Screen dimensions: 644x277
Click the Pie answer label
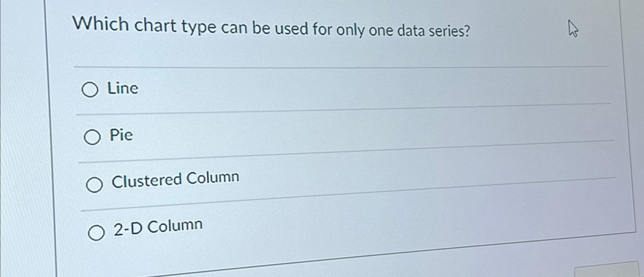[x=121, y=135]
